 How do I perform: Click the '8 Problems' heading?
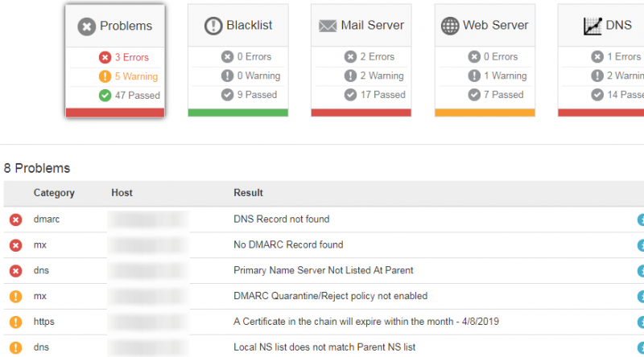37,168
